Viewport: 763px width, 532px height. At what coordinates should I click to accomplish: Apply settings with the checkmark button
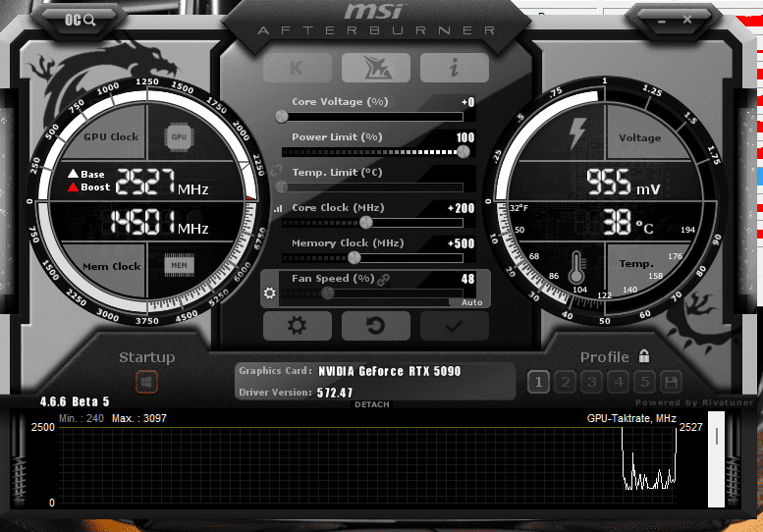tap(454, 325)
